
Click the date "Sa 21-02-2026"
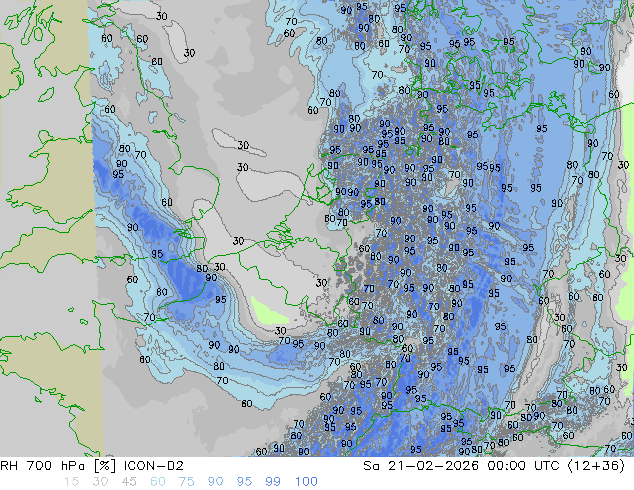click(421, 466)
